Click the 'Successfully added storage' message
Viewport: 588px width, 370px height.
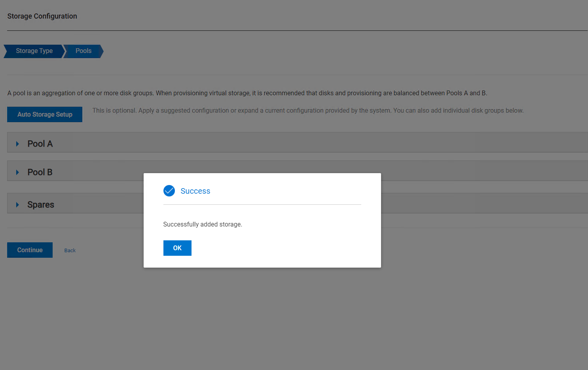203,225
